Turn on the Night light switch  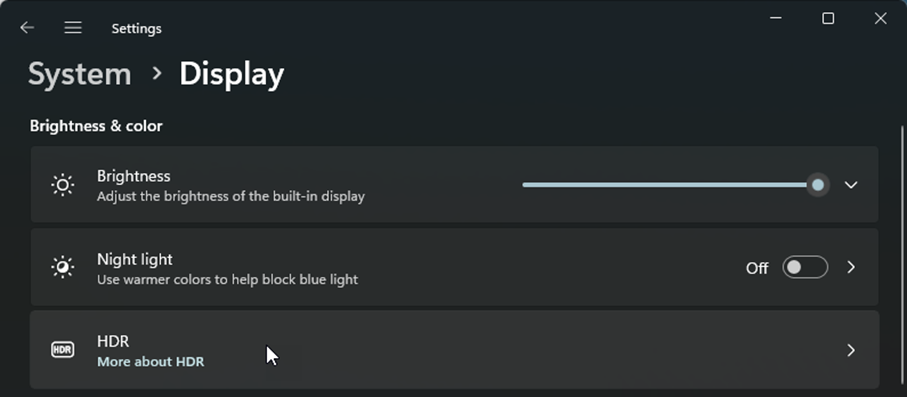pyautogui.click(x=805, y=267)
